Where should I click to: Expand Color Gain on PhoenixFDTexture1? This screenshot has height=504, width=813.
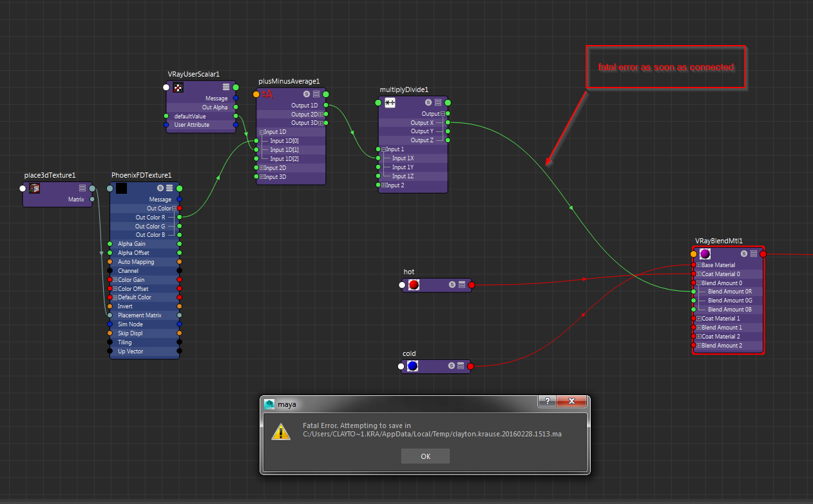(x=115, y=280)
